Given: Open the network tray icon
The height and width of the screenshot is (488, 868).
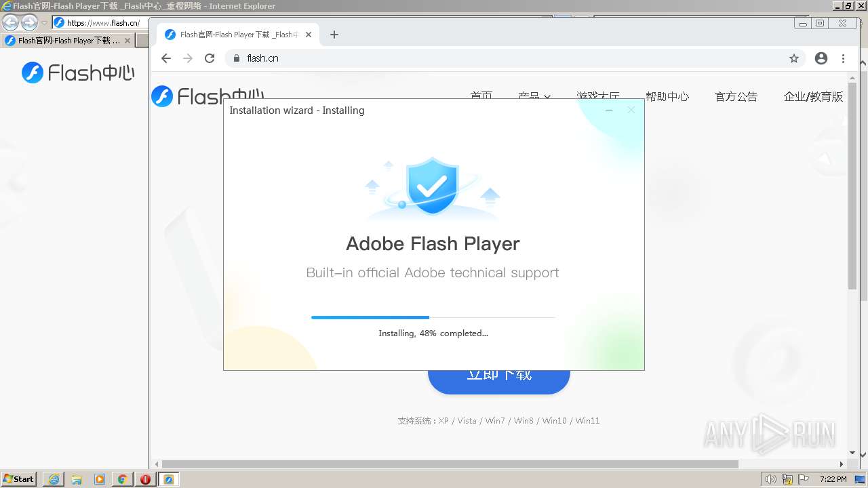Looking at the screenshot, I should click(x=787, y=479).
